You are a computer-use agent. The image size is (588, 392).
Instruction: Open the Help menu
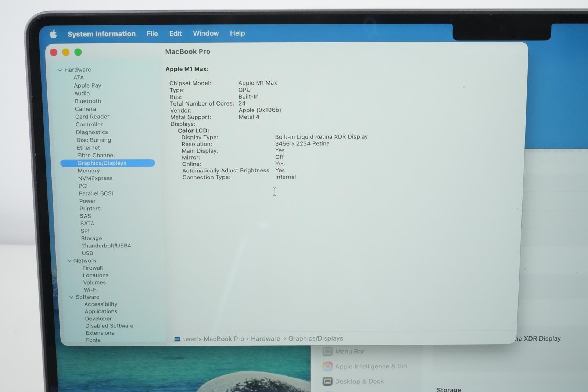pos(237,33)
